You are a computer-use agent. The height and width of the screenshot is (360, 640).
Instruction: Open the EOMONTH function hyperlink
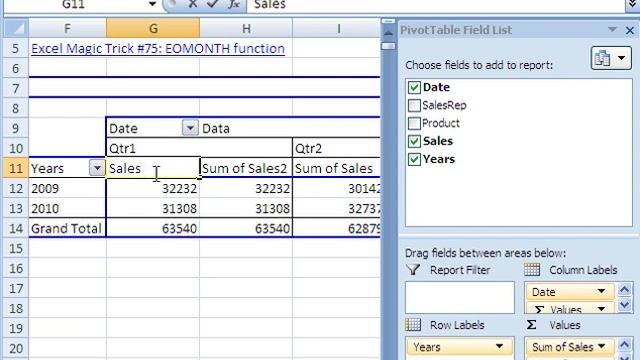tap(158, 49)
